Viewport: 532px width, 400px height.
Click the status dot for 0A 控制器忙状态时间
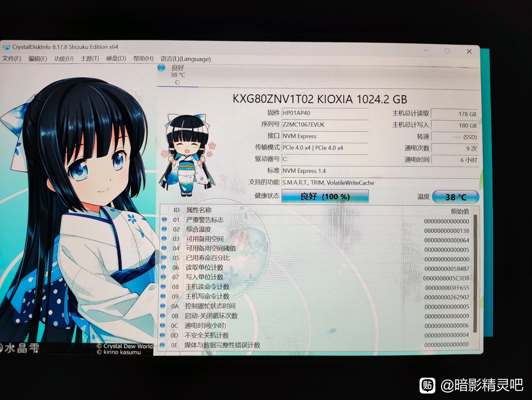(x=163, y=306)
